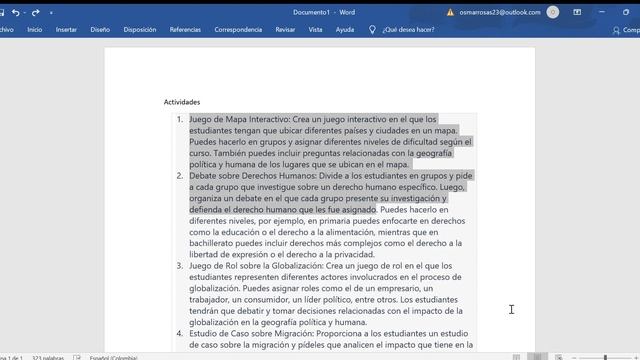Switch to the Revisar tab

click(x=285, y=29)
